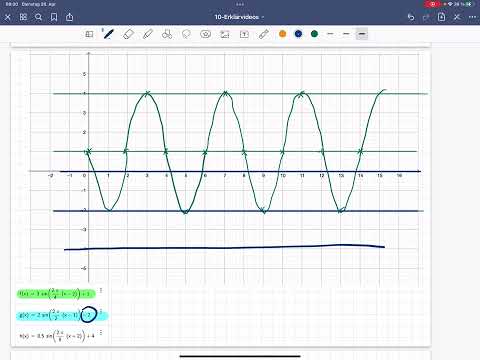Select the Shapes tool
Viewport: 480px width, 360px height.
click(x=167, y=34)
